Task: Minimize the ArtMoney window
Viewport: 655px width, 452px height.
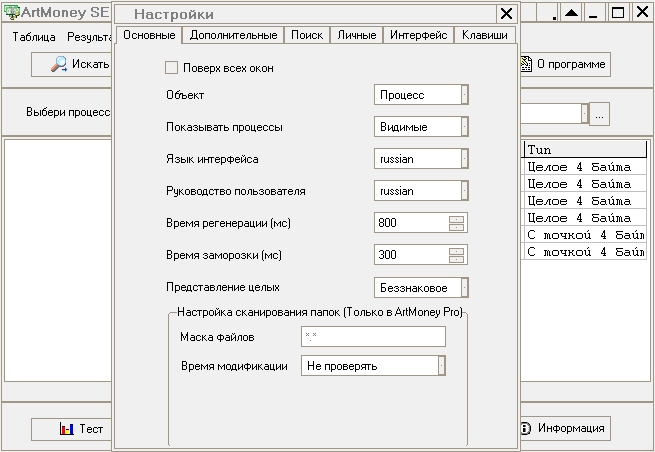Action: point(593,13)
